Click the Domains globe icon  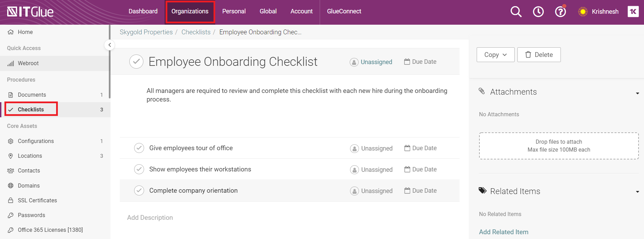[x=11, y=186]
